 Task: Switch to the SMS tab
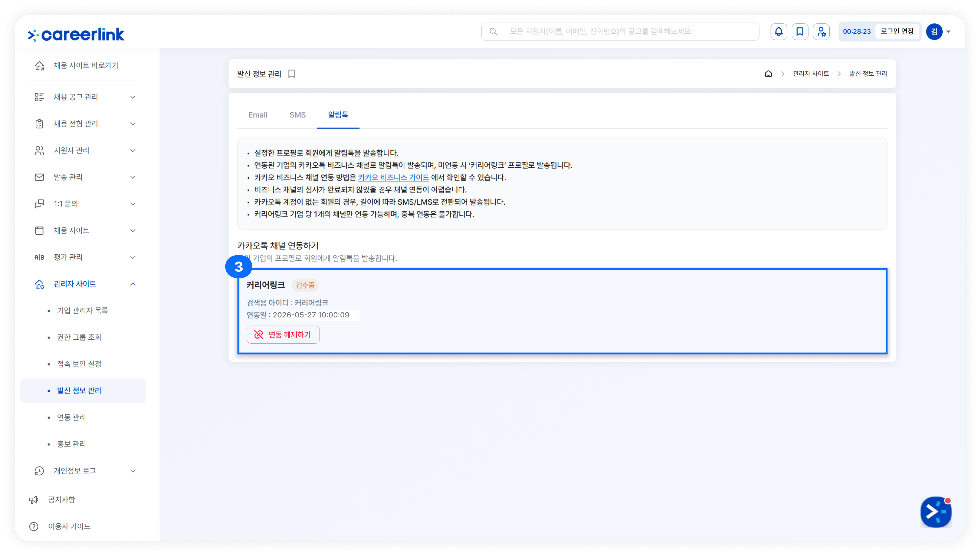297,115
